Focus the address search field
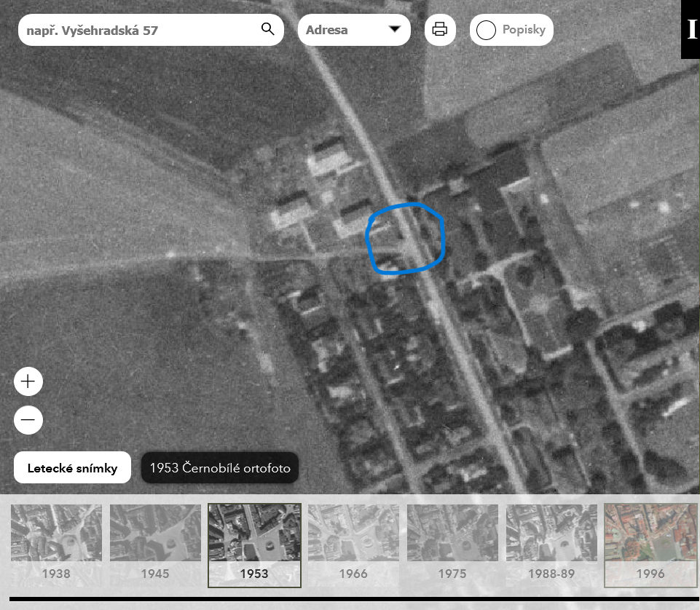Screen dimensions: 700x610 [x=151, y=30]
